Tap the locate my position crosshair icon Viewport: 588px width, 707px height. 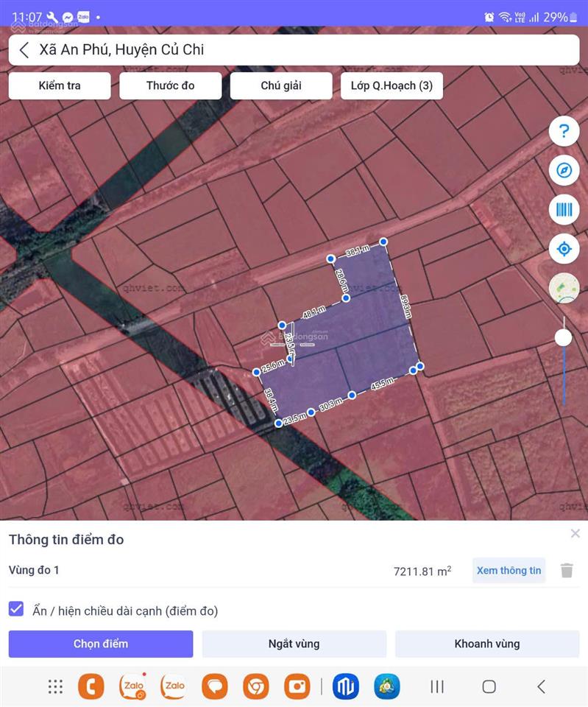click(564, 249)
